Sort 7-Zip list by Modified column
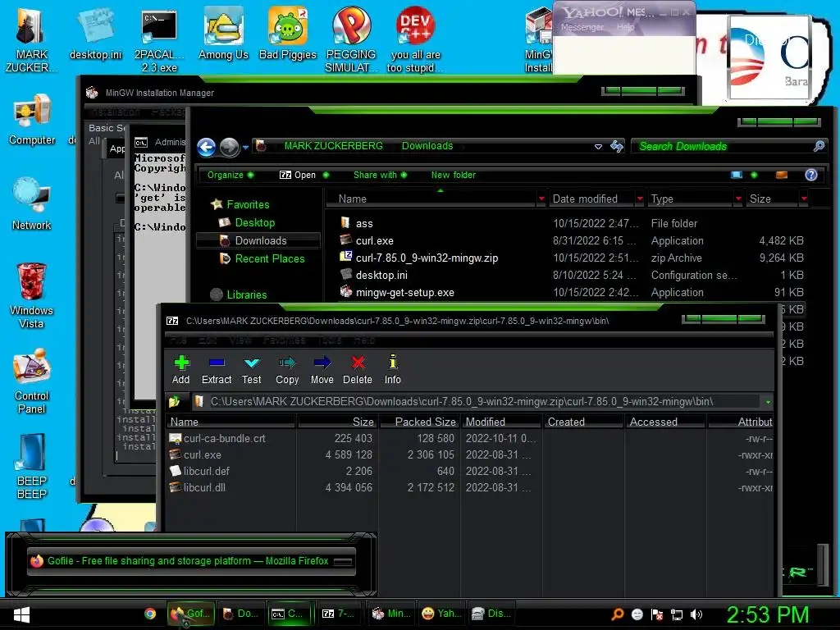The image size is (840, 630). click(501, 422)
